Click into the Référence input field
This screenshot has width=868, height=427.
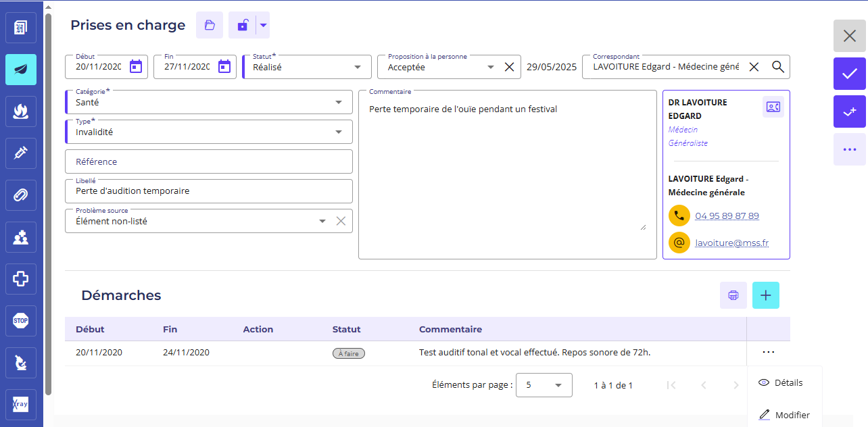[x=208, y=161]
